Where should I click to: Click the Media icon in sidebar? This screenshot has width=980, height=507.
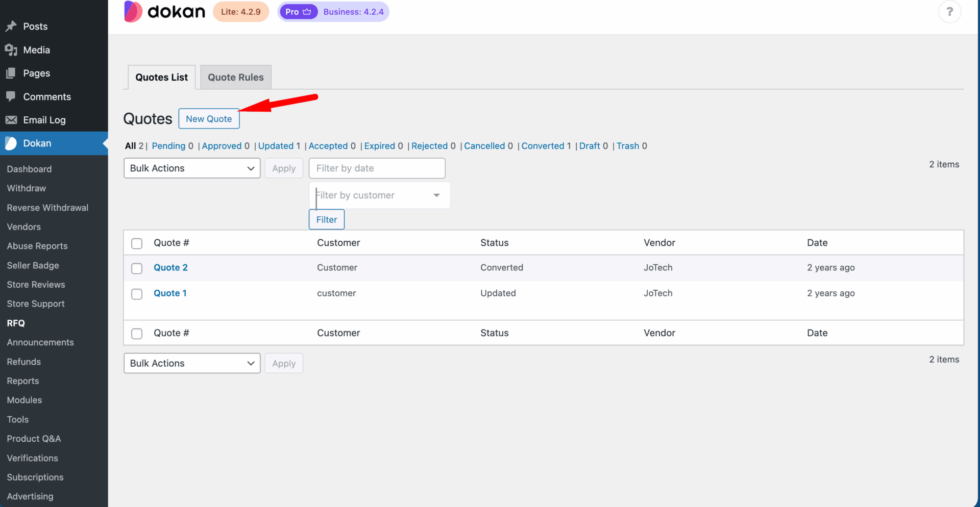click(x=11, y=50)
